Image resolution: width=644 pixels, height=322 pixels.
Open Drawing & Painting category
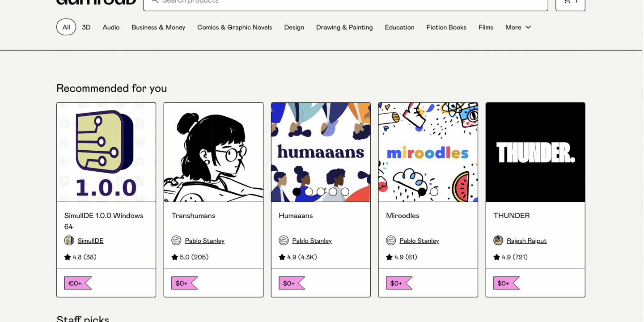click(x=344, y=27)
